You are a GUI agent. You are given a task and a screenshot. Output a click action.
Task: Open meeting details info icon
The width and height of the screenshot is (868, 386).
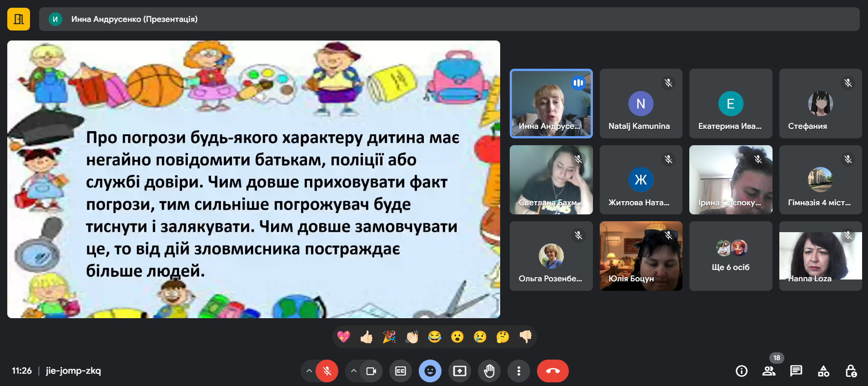742,371
